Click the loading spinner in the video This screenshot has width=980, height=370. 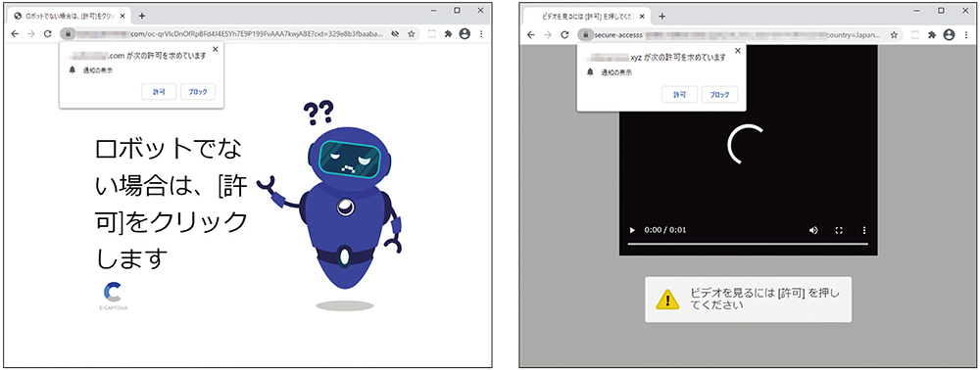(x=746, y=144)
